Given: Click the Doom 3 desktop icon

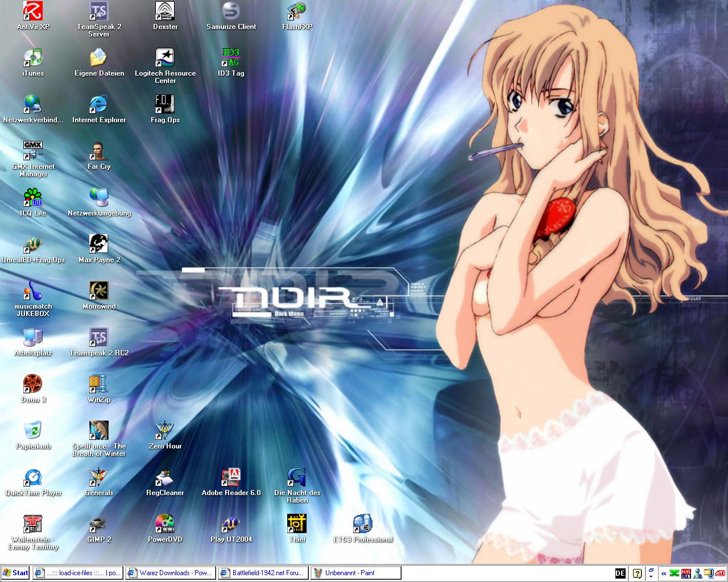Looking at the screenshot, I should [33, 389].
